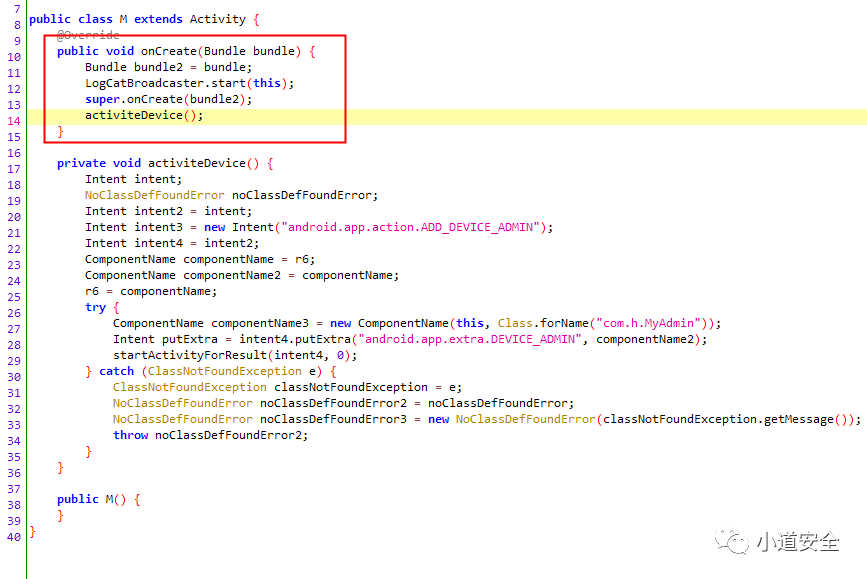Click the 'try {' keyword line
The image size is (867, 579).
pyautogui.click(x=102, y=307)
